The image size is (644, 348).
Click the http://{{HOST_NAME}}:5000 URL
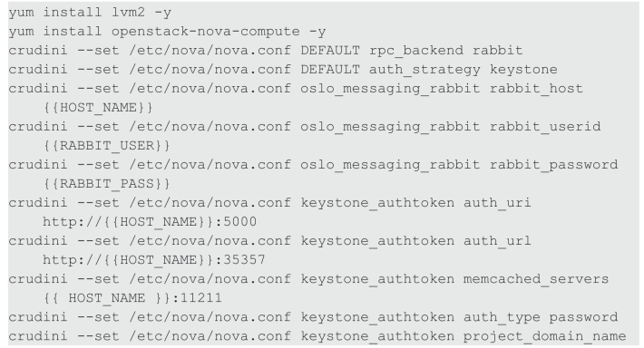[150, 222]
